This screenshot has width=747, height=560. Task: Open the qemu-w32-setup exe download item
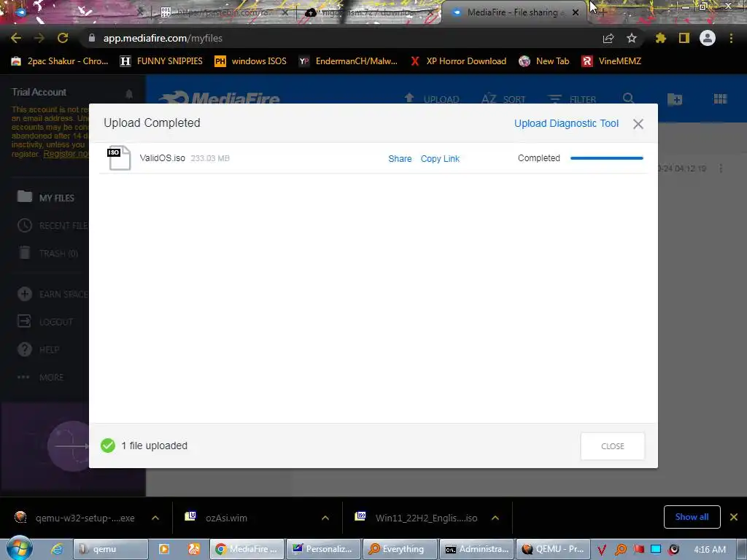click(75, 518)
